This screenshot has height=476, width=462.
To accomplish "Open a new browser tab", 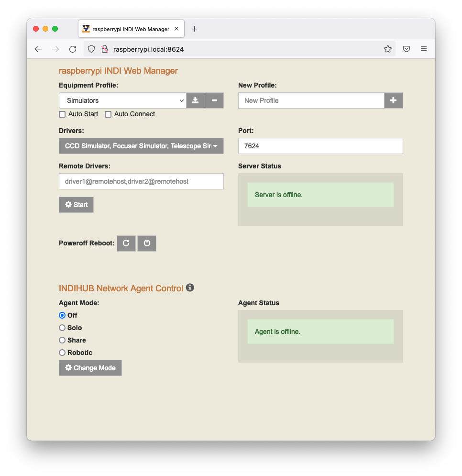I will (x=195, y=29).
